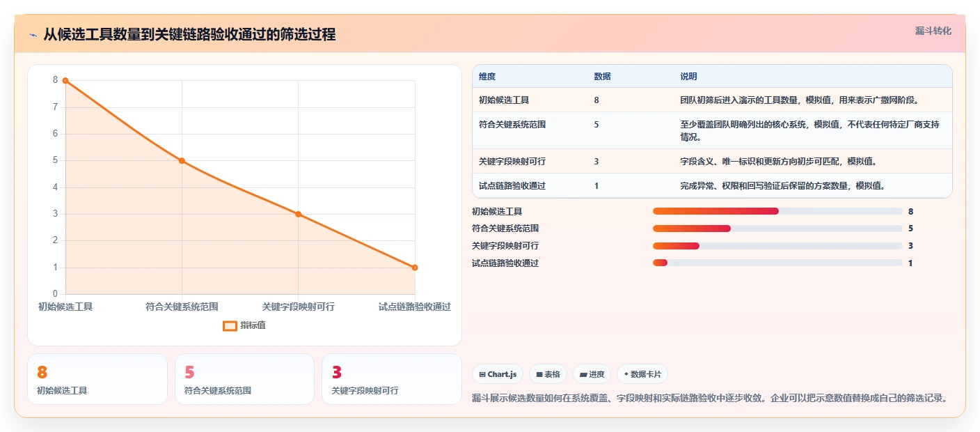Click the description starting 字段含义、唯一标识
The width and height of the screenshot is (980, 432).
point(779,162)
